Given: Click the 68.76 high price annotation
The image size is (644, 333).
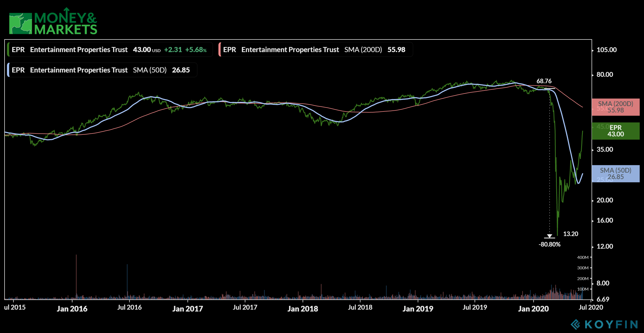Looking at the screenshot, I should [x=544, y=81].
